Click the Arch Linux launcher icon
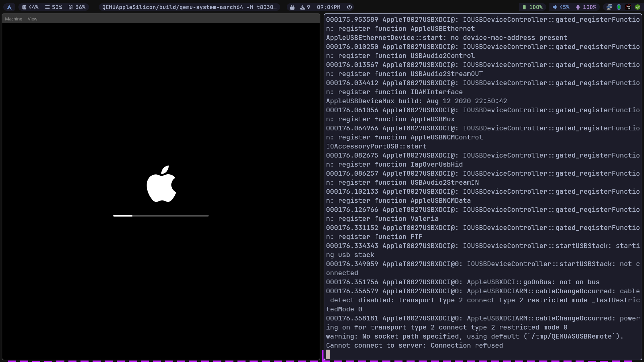Image resolution: width=644 pixels, height=362 pixels. point(9,7)
